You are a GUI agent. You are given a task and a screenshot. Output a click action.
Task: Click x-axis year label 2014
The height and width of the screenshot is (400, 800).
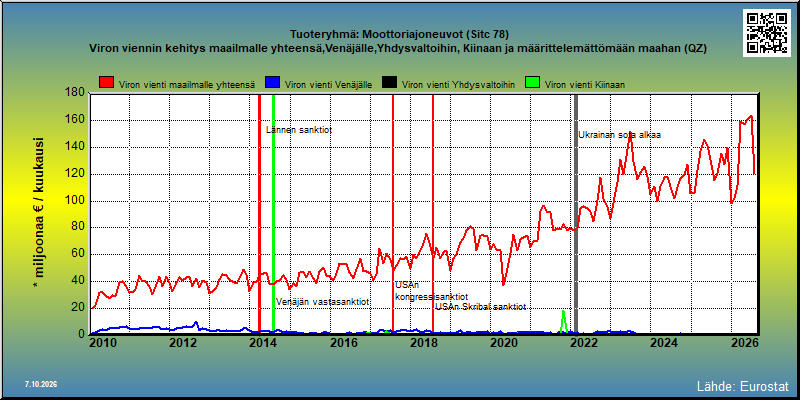pyautogui.click(x=262, y=343)
